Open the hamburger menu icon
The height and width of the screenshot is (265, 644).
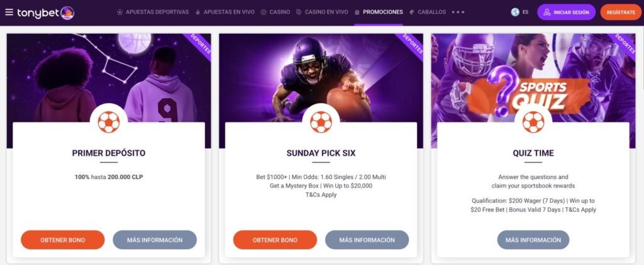9,12
